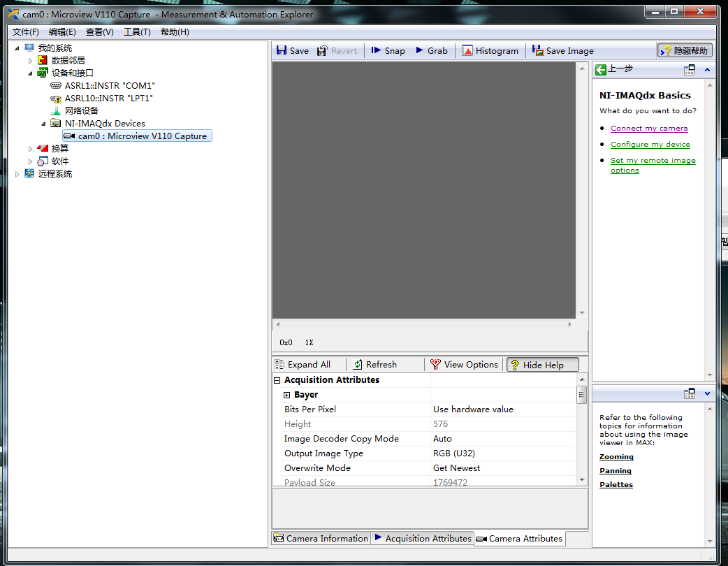Expand the Bayer attribute group
Screen dimensions: 728x566
286,395
